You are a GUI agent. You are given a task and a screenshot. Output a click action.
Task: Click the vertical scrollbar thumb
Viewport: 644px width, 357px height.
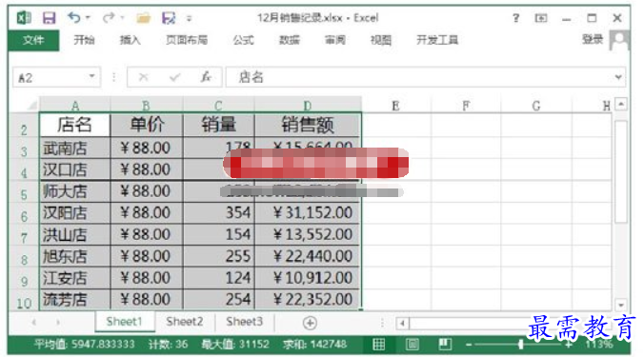620,171
